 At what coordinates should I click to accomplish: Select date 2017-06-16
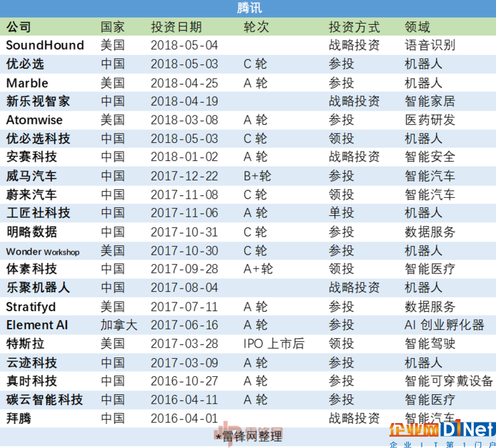click(184, 325)
